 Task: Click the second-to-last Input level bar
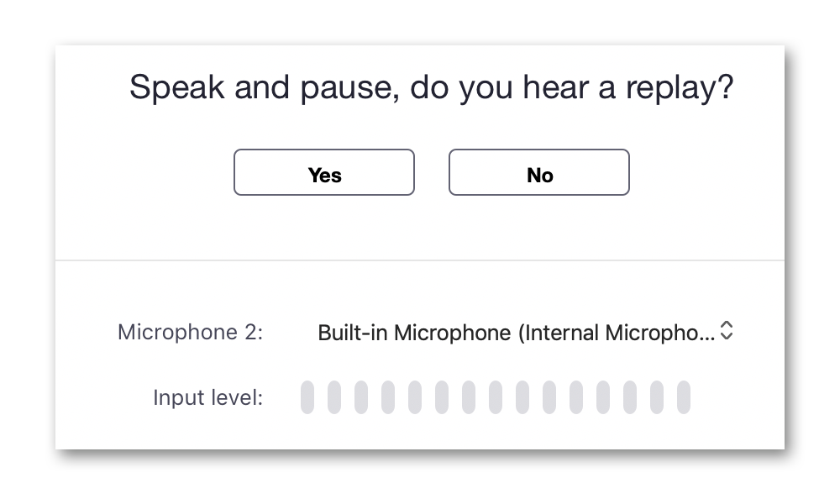(x=657, y=397)
